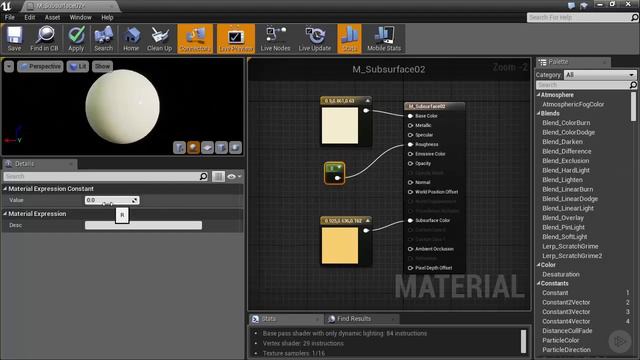Select orange subsurface color swatch node

coord(340,245)
